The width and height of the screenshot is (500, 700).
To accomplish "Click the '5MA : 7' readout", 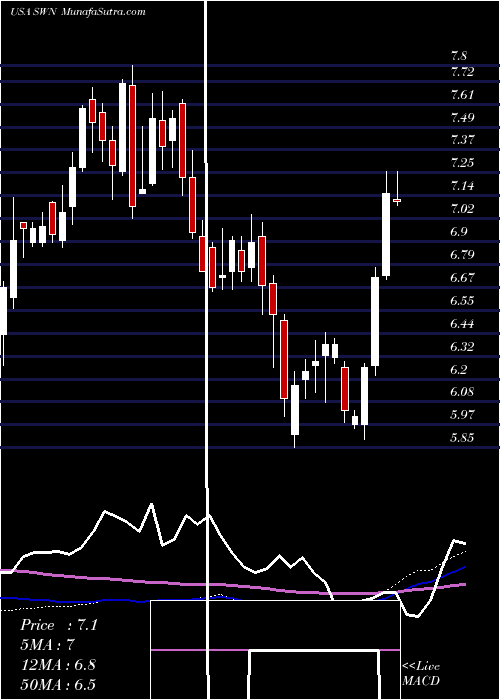I will 47,645.
